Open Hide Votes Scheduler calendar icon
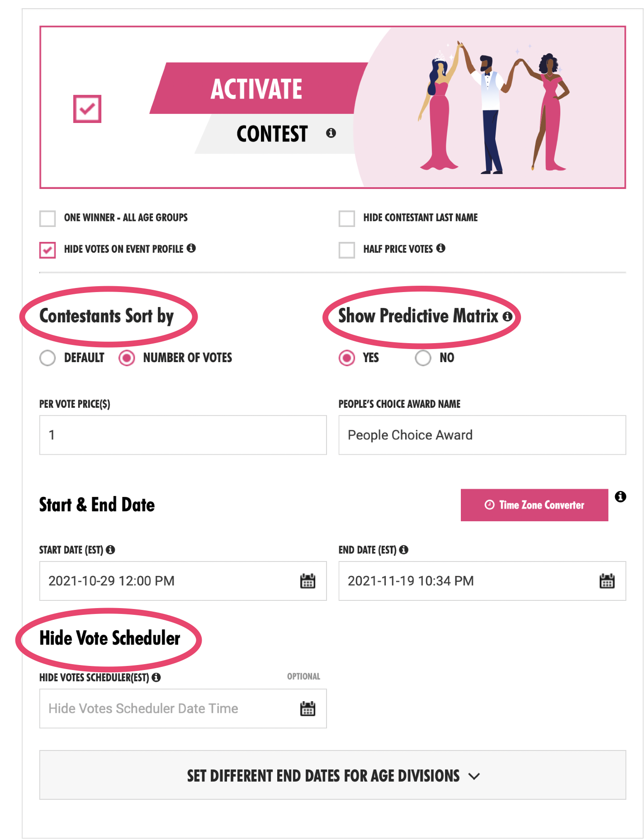The image size is (644, 840). click(308, 708)
